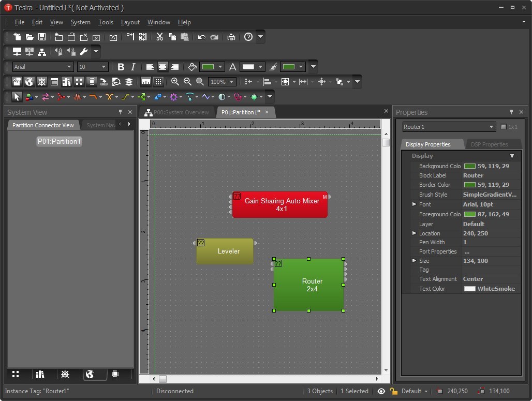Click the Tag property value field
Image resolution: width=532 pixels, height=401 pixels.
pos(491,270)
